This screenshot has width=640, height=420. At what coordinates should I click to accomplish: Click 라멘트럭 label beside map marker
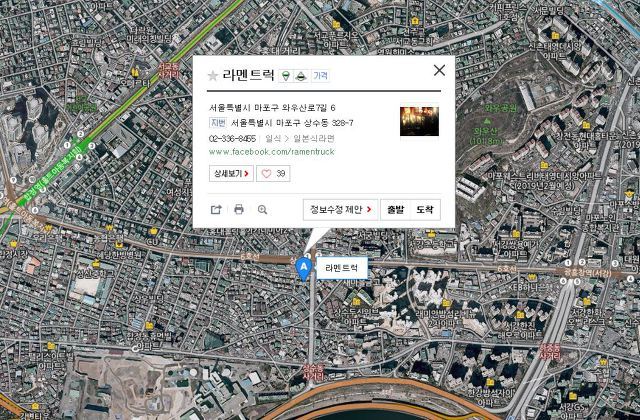coord(342,268)
